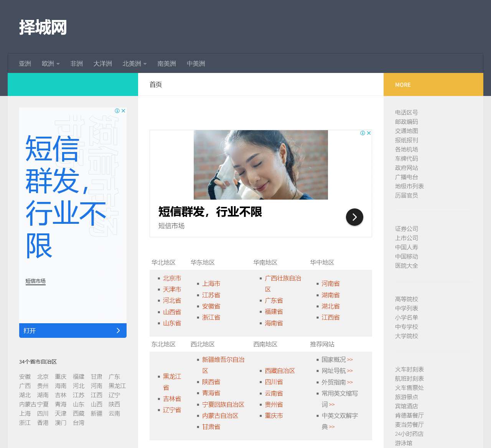
Task: Click 24小时药店 in the right sidebar
Action: click(x=409, y=434)
